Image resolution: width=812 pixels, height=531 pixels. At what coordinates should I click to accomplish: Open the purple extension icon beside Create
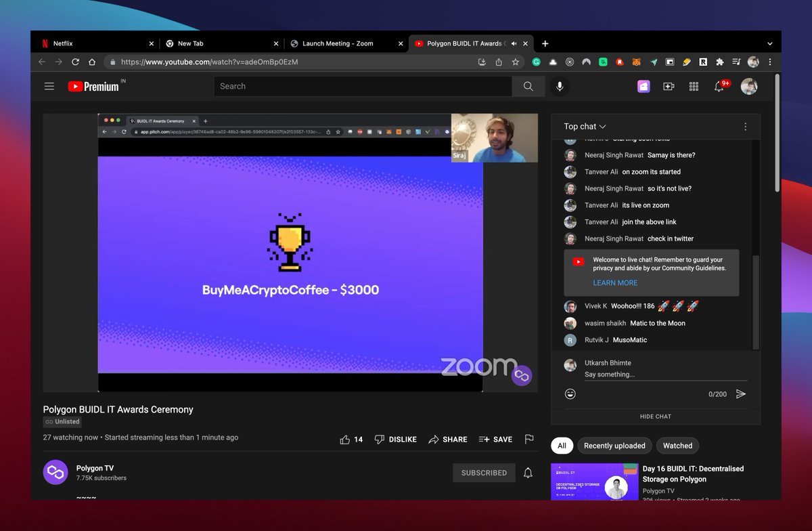coord(644,86)
